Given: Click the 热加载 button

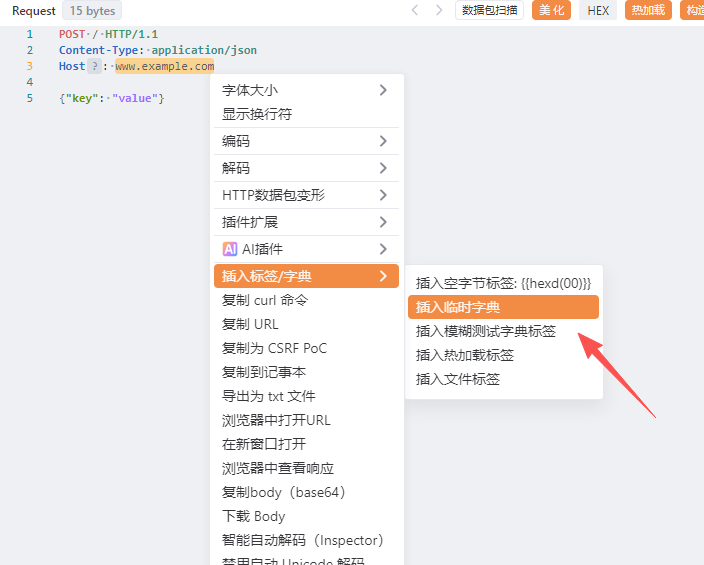Looking at the screenshot, I should click(648, 10).
